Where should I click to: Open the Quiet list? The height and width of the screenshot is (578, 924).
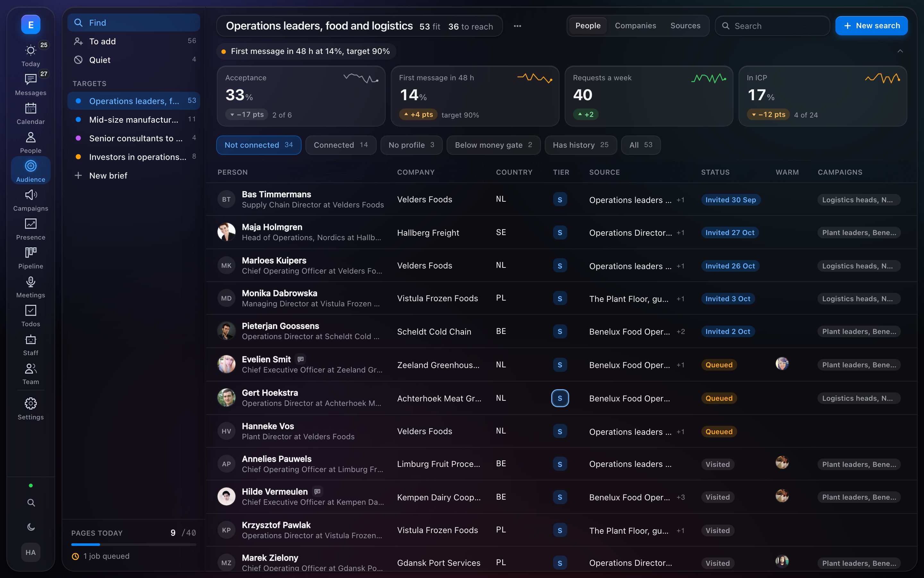pos(134,60)
